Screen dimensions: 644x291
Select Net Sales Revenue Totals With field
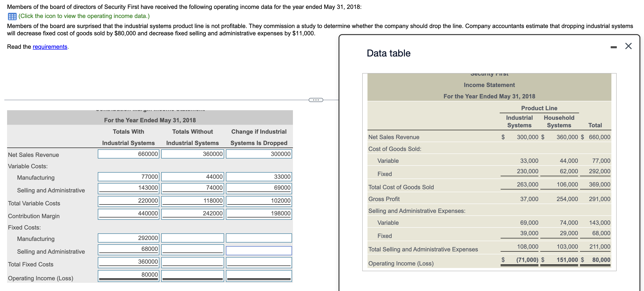129,154
